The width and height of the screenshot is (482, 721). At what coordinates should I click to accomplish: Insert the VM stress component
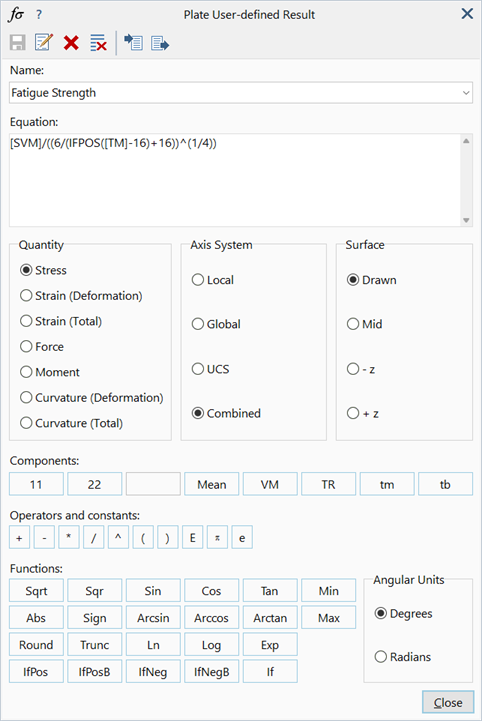[x=270, y=484]
